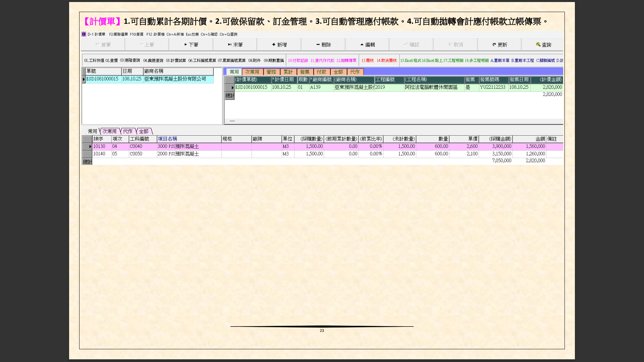The width and height of the screenshot is (644, 362).
Task: Go to previous record with 上筆
Action: click(x=147, y=45)
